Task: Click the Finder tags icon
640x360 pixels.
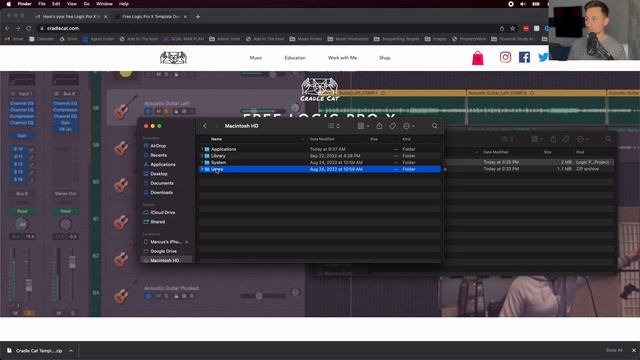Action: tap(392, 126)
